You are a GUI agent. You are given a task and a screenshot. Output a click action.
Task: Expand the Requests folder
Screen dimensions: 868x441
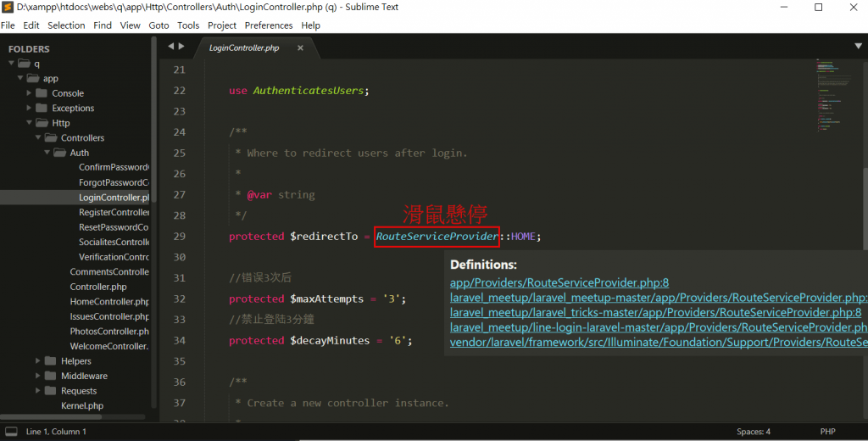pos(38,391)
